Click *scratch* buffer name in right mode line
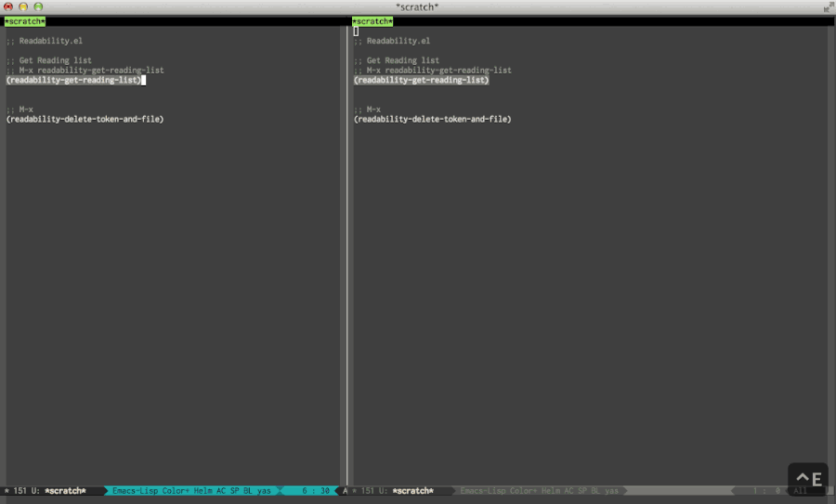Viewport: 836px width, 504px height. (x=413, y=491)
